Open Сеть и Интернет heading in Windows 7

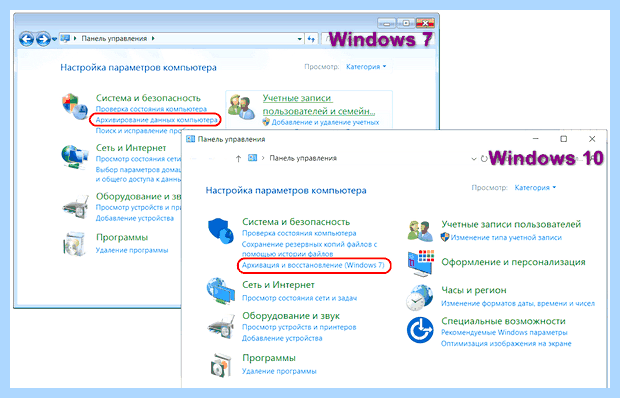(x=131, y=148)
